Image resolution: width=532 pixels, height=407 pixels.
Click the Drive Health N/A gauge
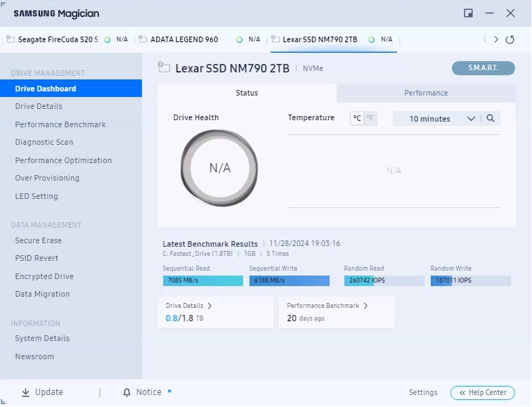click(x=219, y=168)
